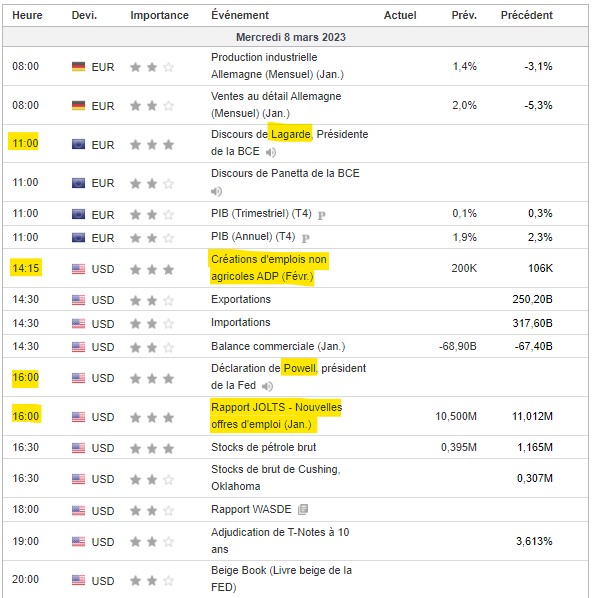Click the Actuel column header
This screenshot has height=598, width=592.
coord(400,15)
